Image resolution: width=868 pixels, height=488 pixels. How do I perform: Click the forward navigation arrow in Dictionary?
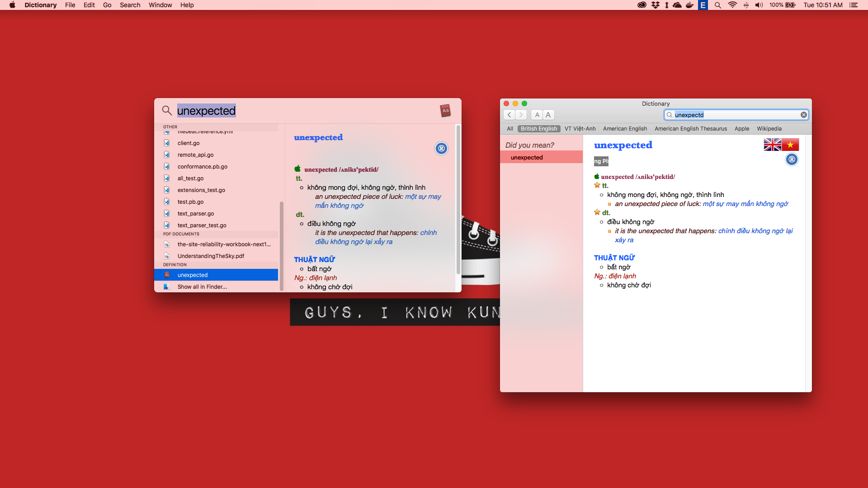click(x=521, y=115)
